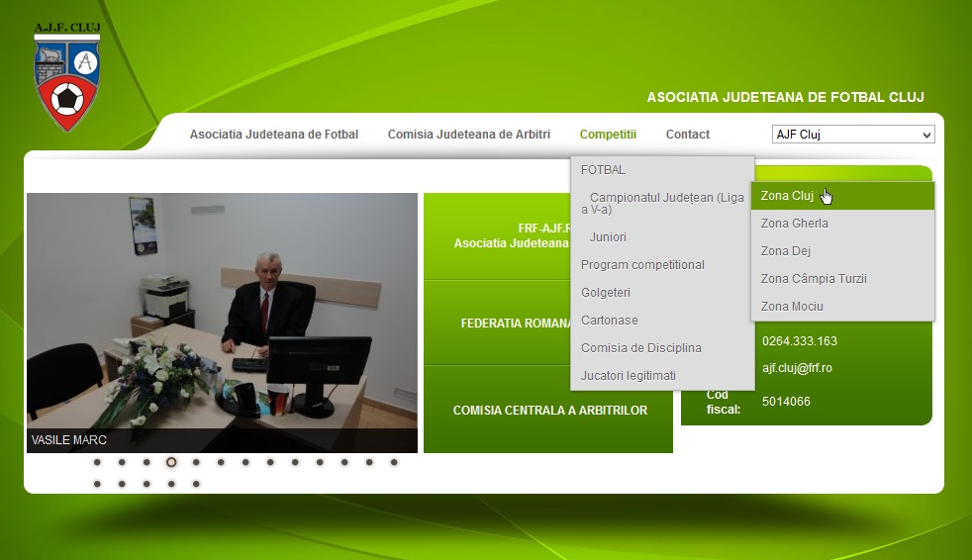Click the ajf.cluj@frf.ro email address
The image size is (972, 560).
797,368
